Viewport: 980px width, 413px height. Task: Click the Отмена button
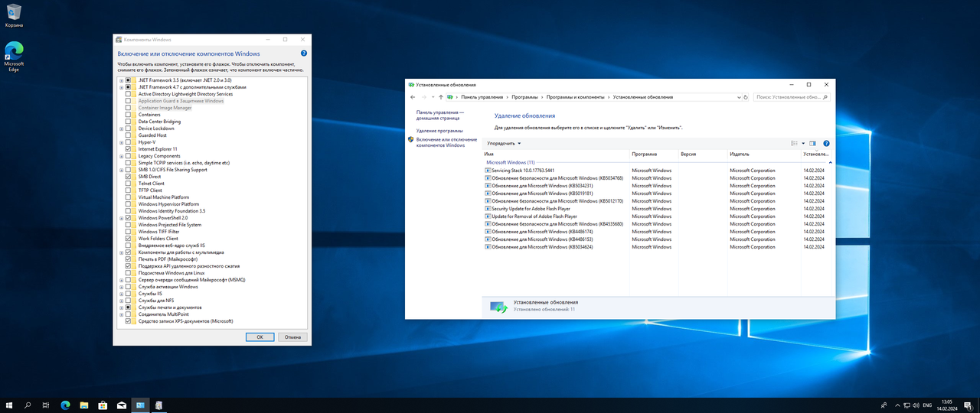pyautogui.click(x=292, y=337)
